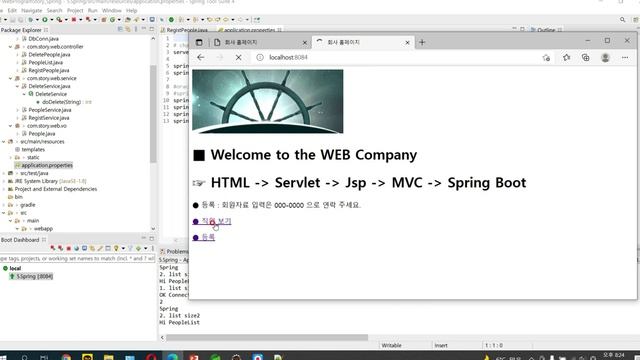
Task: Expand the static folder
Action: pyautogui.click(x=11, y=157)
